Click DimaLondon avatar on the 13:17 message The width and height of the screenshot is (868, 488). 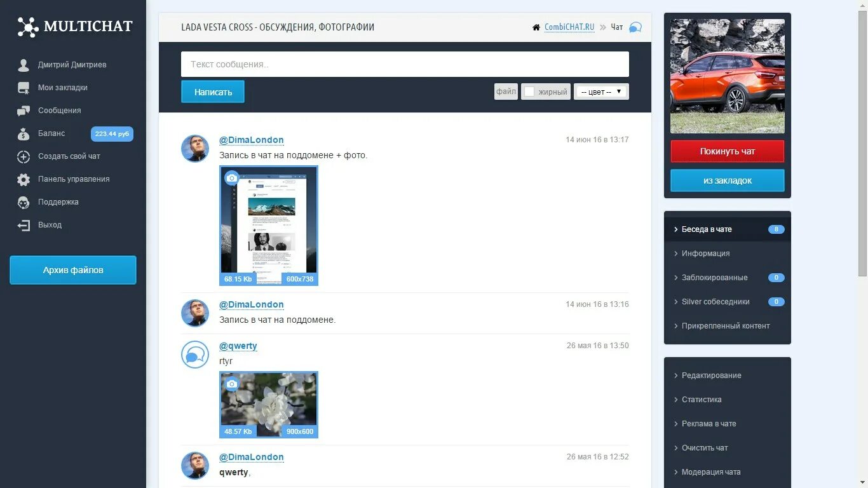pos(195,148)
